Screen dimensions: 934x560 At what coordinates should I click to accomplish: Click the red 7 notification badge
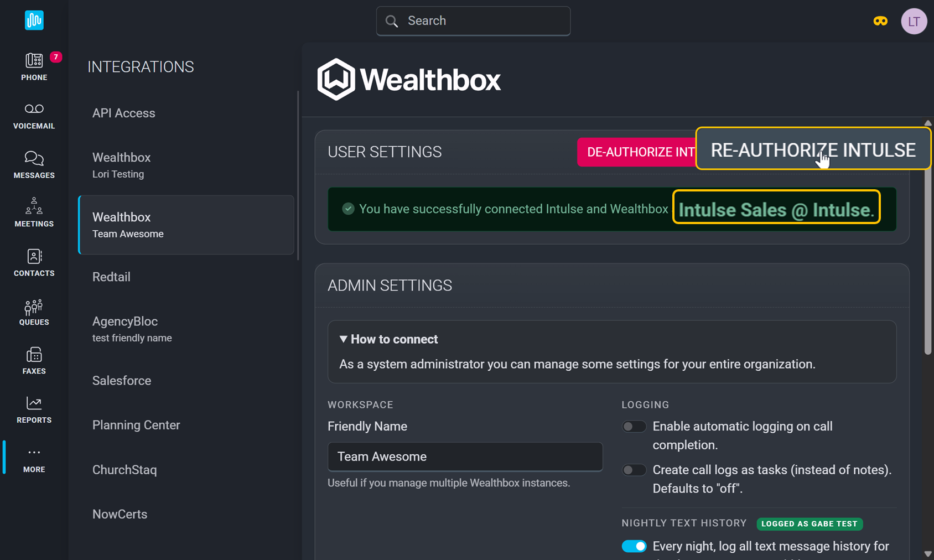pyautogui.click(x=55, y=56)
